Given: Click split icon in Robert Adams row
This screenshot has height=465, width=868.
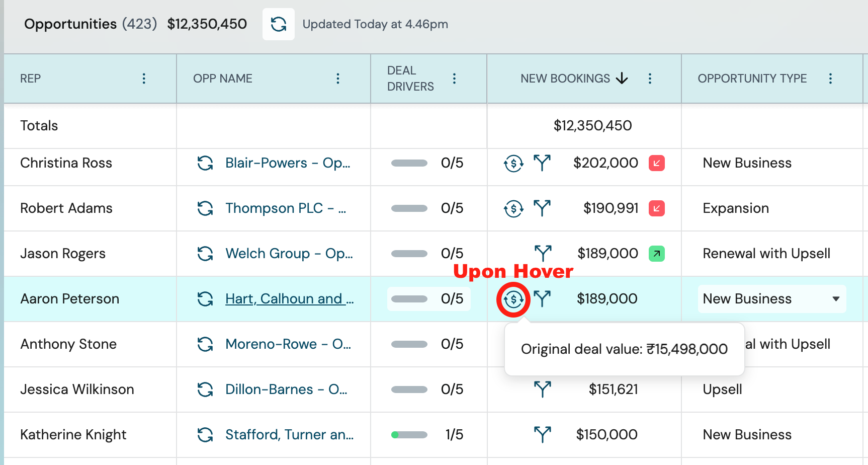Looking at the screenshot, I should [x=542, y=208].
